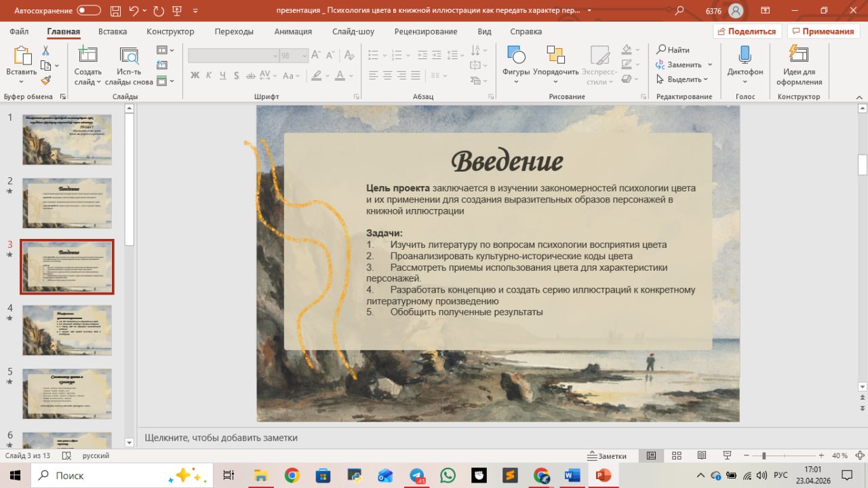Click the Найти button

[x=673, y=50]
